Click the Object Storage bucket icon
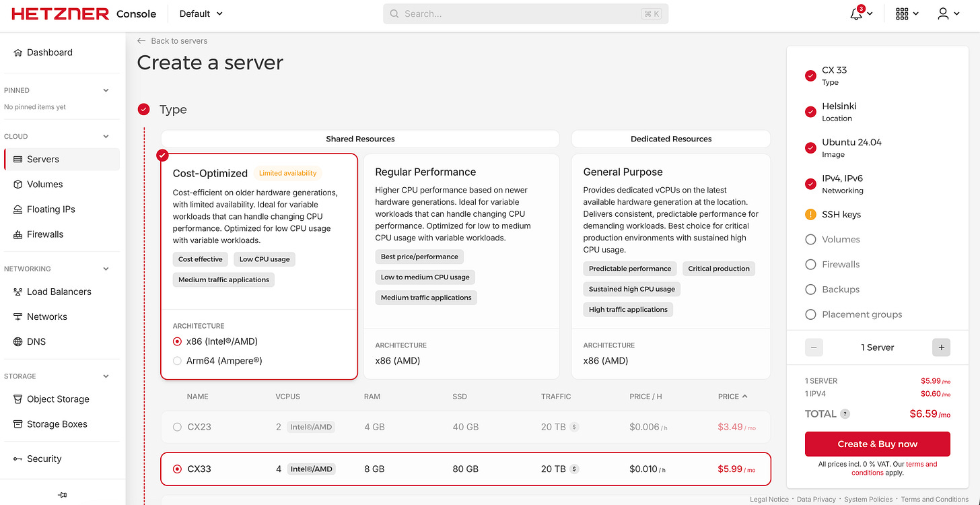 coord(18,399)
